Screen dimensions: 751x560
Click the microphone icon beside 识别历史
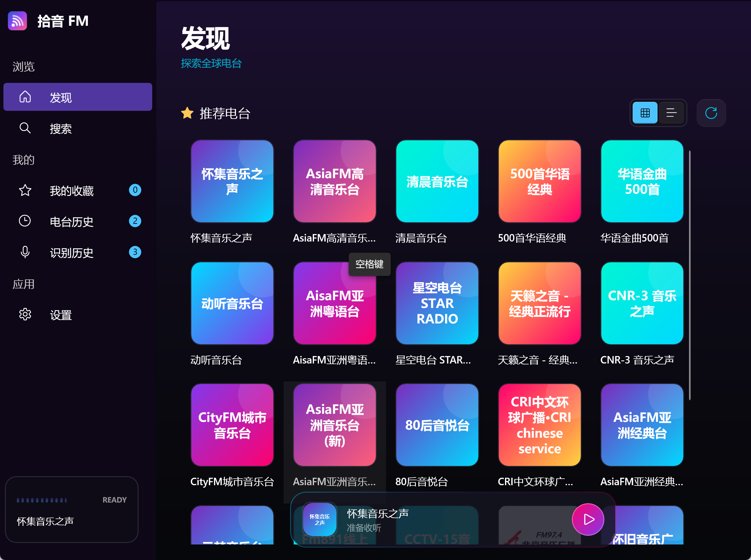coord(25,252)
